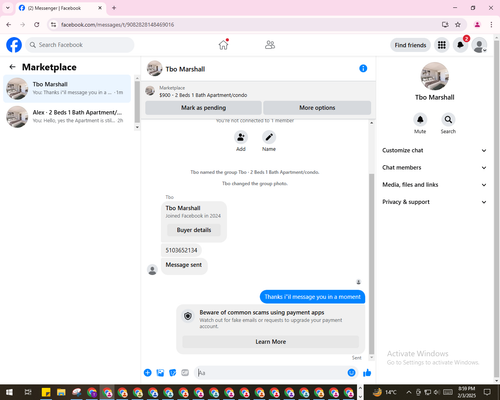
Task: Open the Friends icon in top navigation
Action: click(270, 45)
